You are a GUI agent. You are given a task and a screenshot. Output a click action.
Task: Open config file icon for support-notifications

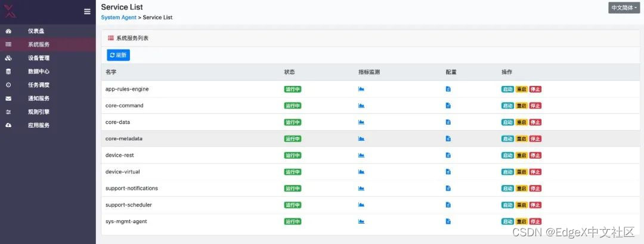[448, 188]
